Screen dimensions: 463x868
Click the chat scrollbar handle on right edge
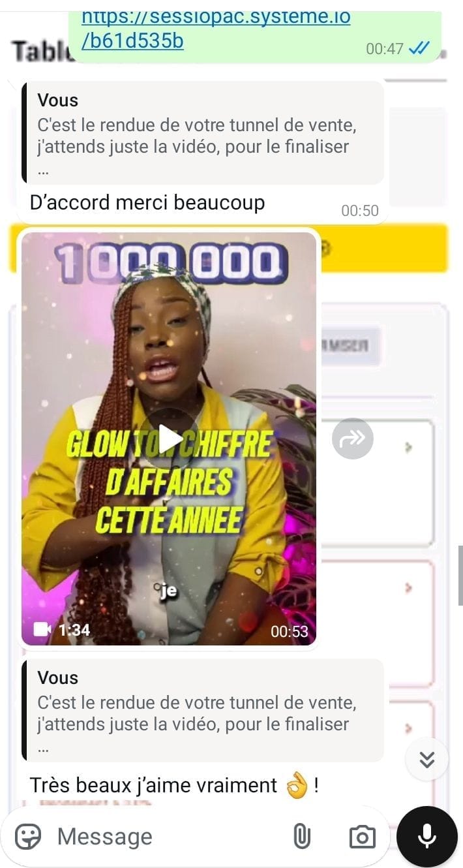click(460, 576)
